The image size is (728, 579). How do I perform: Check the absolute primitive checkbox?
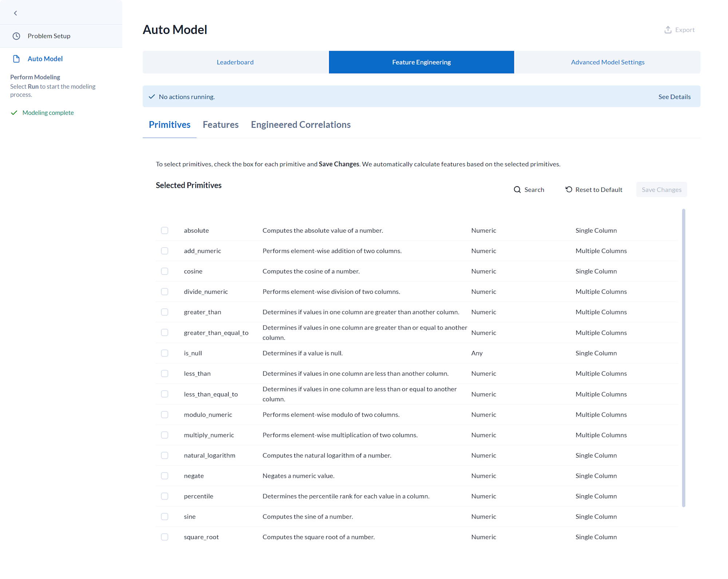click(x=165, y=231)
